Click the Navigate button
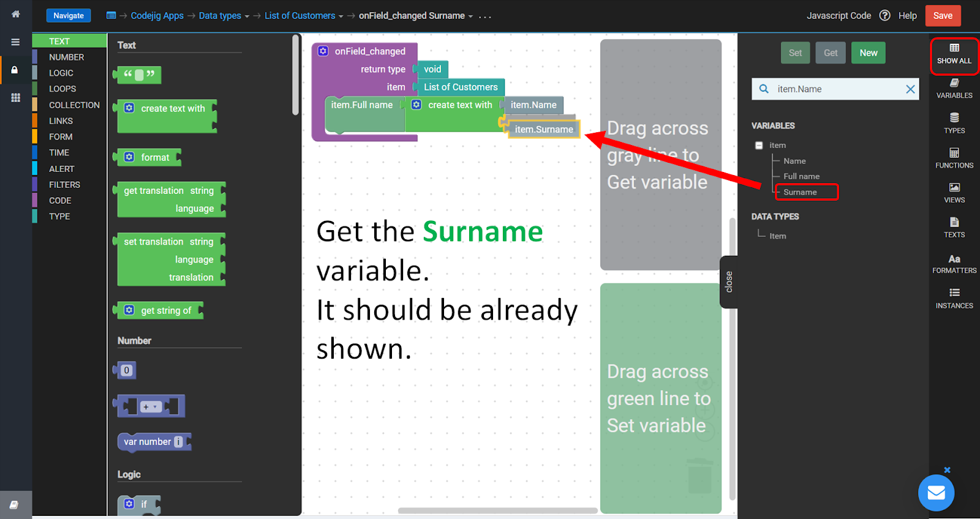The width and height of the screenshot is (980, 519). tap(69, 15)
